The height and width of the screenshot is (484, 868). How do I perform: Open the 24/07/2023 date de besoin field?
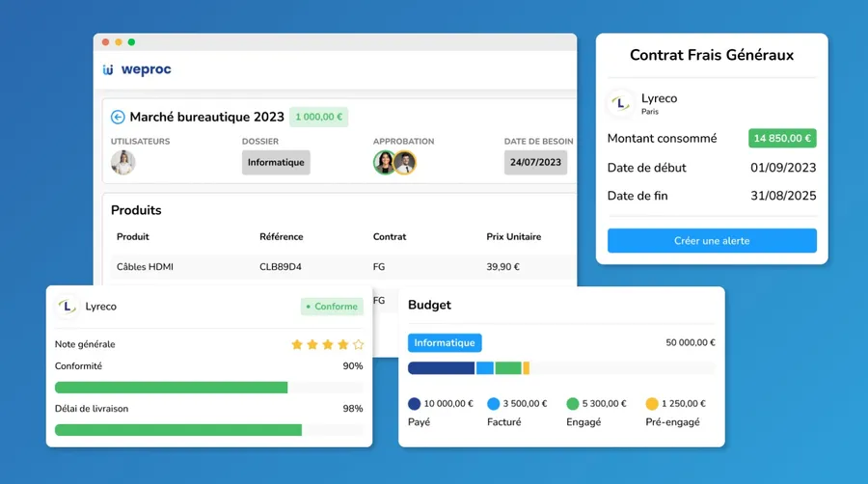point(535,163)
